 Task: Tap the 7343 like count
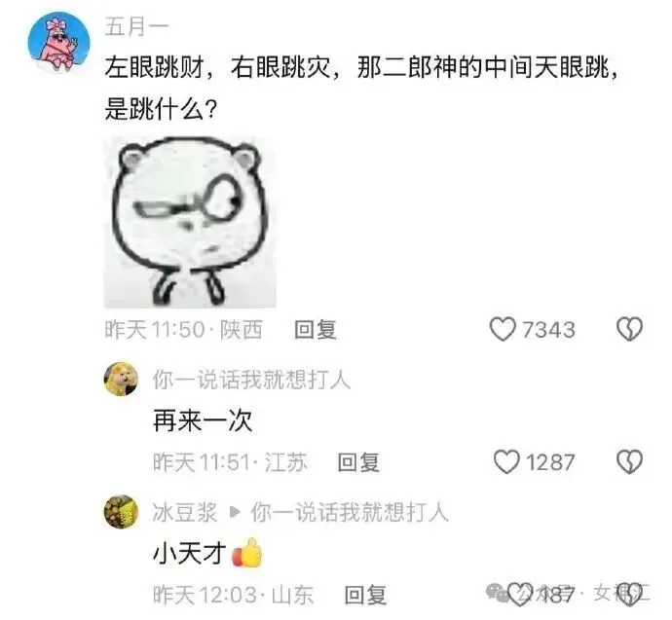(548, 330)
